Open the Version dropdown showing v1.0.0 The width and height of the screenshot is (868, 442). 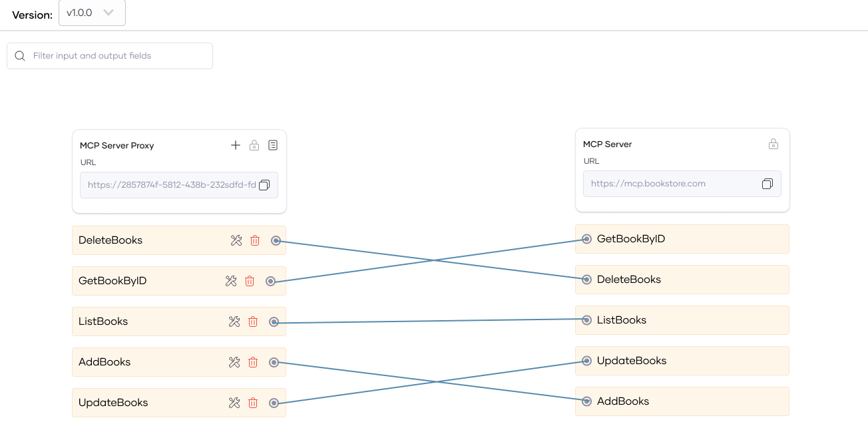pos(92,11)
